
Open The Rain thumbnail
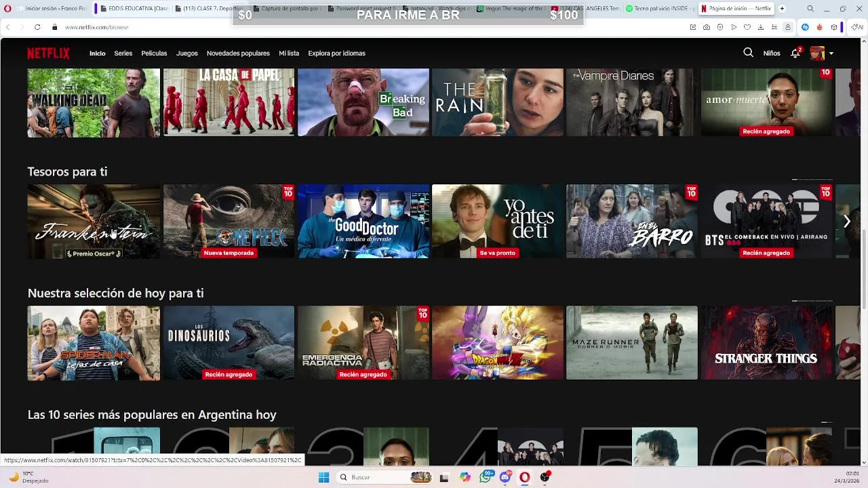[498, 102]
